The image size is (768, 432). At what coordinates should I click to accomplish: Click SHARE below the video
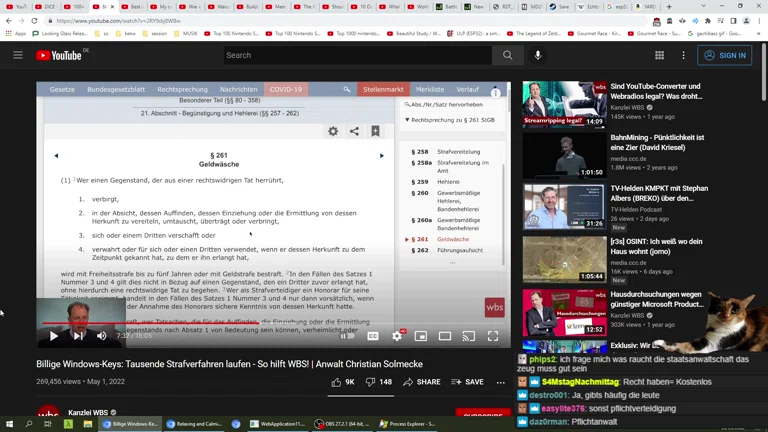(422, 382)
